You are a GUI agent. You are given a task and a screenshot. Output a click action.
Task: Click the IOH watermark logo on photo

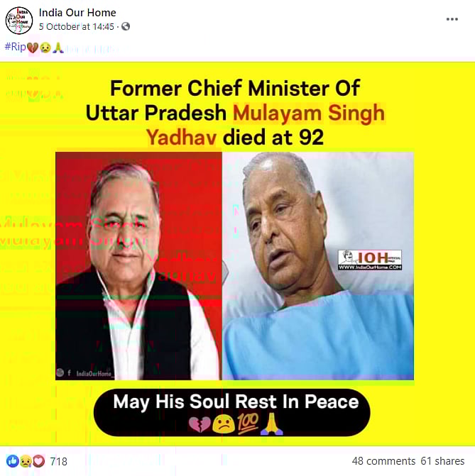(370, 260)
